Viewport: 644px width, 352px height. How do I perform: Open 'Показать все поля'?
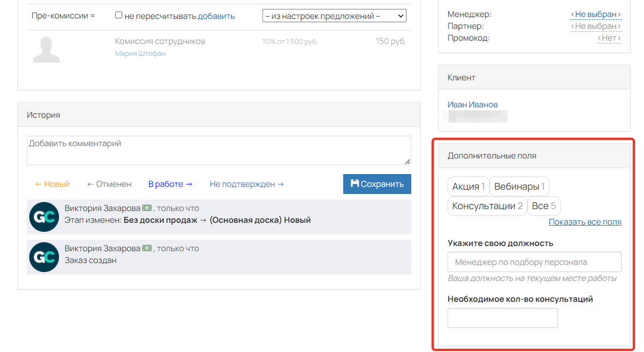585,221
